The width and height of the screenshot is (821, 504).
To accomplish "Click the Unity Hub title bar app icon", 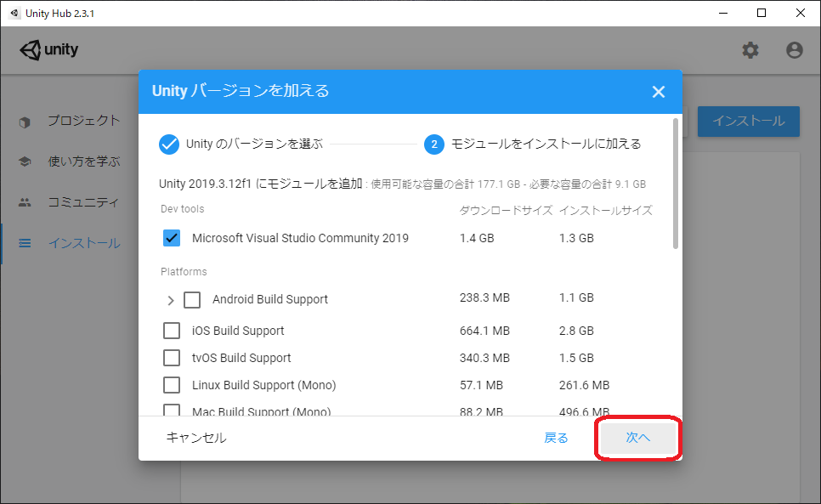I will (14, 13).
